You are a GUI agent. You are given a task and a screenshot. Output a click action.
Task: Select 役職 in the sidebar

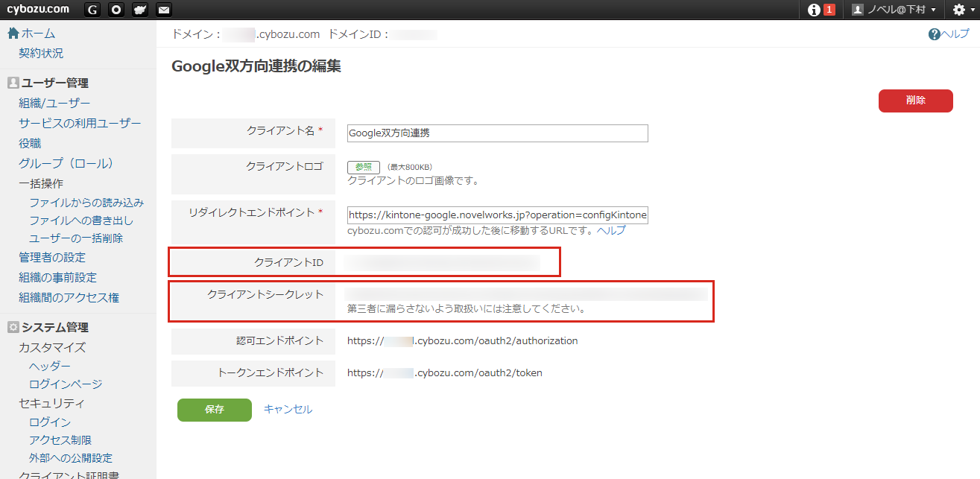(30, 143)
